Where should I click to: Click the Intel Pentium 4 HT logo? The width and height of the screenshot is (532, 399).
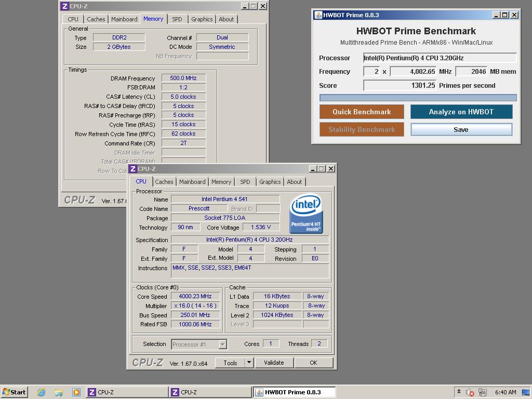point(306,214)
